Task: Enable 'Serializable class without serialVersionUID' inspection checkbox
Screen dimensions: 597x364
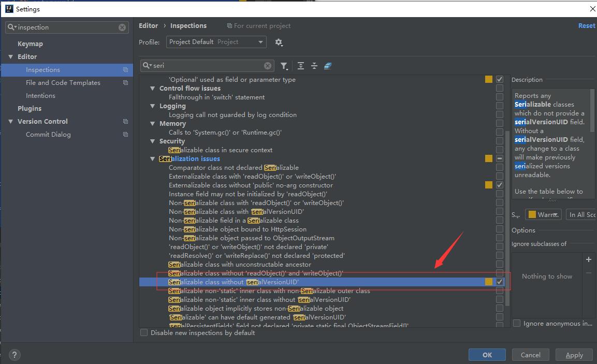Action: pos(499,282)
